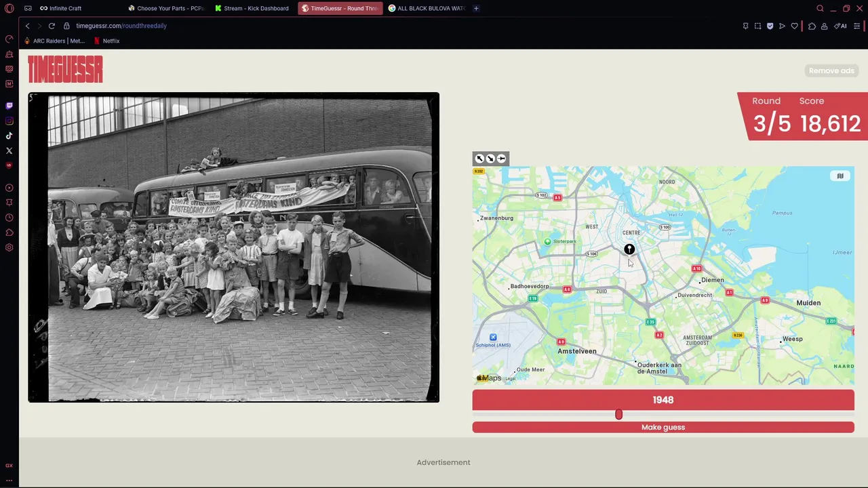Viewport: 868px width, 488px height.
Task: Click the Amstelveen label on map
Action: tap(577, 351)
